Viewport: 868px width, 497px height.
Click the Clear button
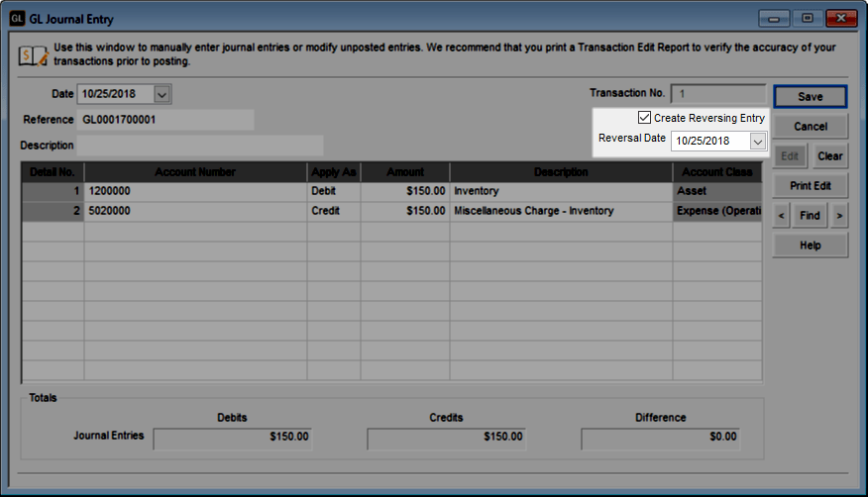829,156
